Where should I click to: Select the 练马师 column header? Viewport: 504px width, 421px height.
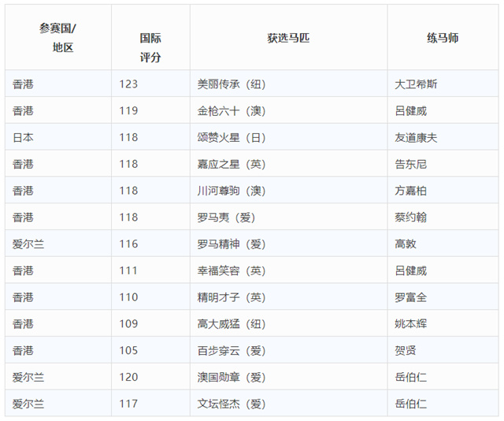442,37
